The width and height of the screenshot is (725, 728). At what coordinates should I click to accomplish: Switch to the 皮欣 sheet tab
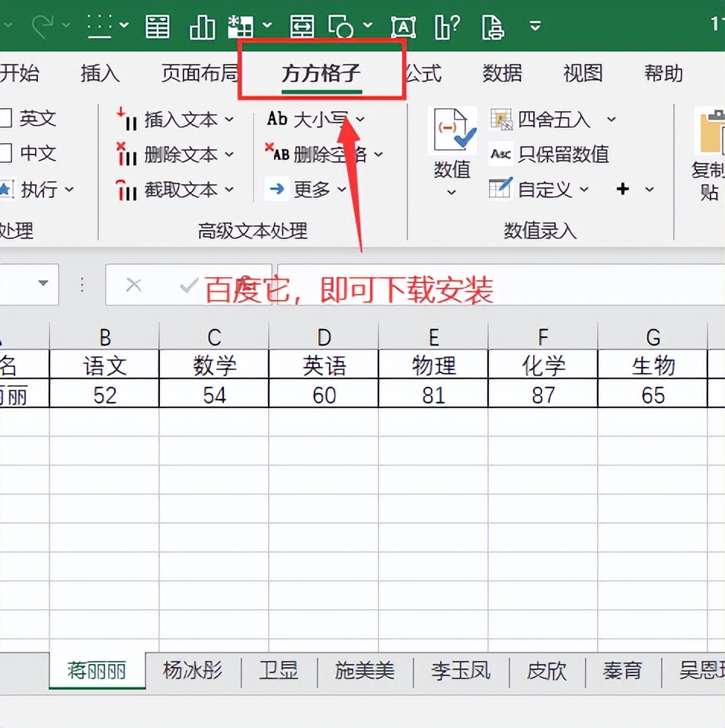(547, 670)
